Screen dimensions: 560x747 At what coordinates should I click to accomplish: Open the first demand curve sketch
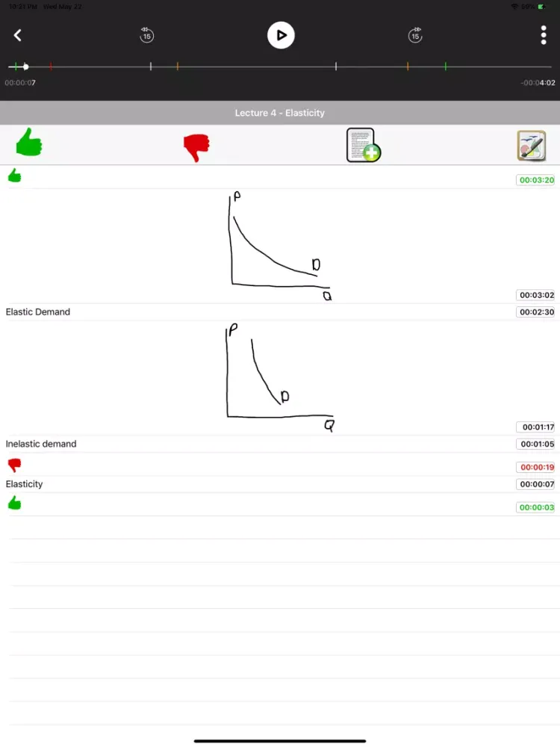coord(279,247)
